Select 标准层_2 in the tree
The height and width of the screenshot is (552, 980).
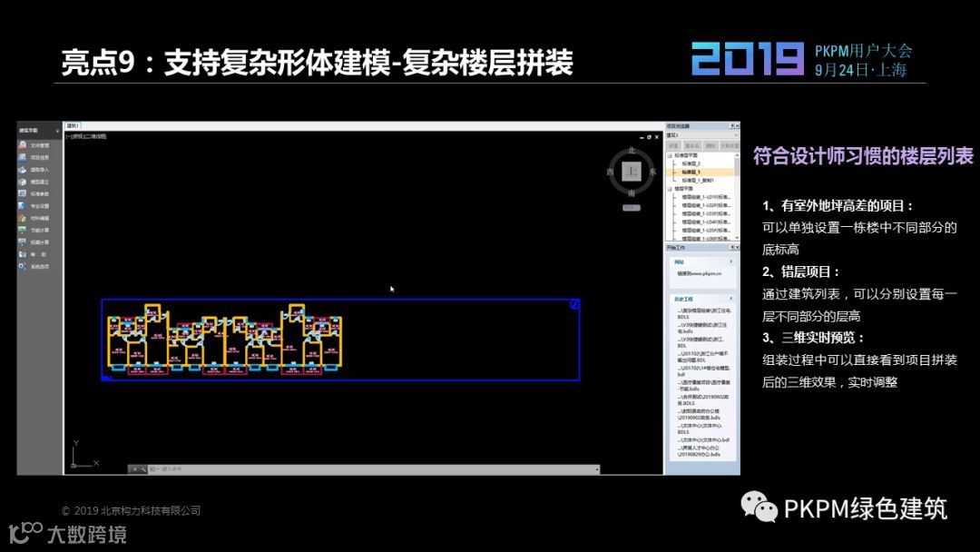[691, 163]
